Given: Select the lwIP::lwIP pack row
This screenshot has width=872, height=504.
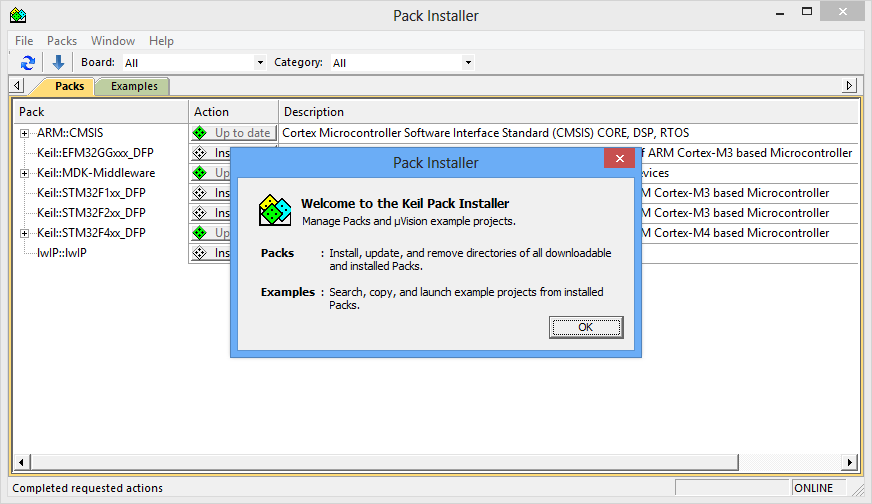Looking at the screenshot, I should click(x=62, y=253).
